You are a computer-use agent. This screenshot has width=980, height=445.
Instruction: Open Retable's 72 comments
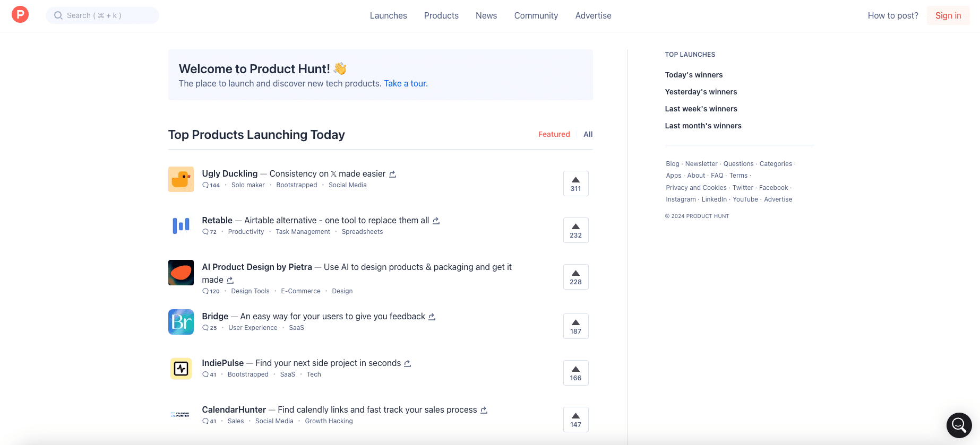[x=209, y=232]
